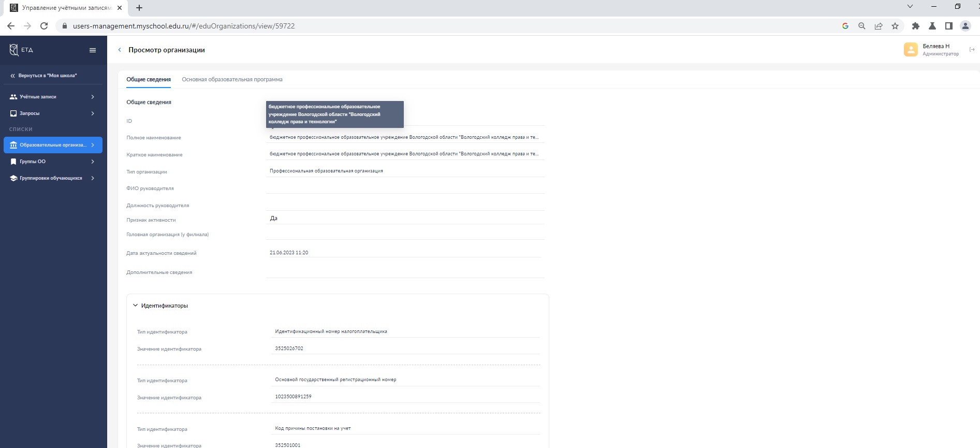Expand the Запросы sidebar section

(53, 113)
